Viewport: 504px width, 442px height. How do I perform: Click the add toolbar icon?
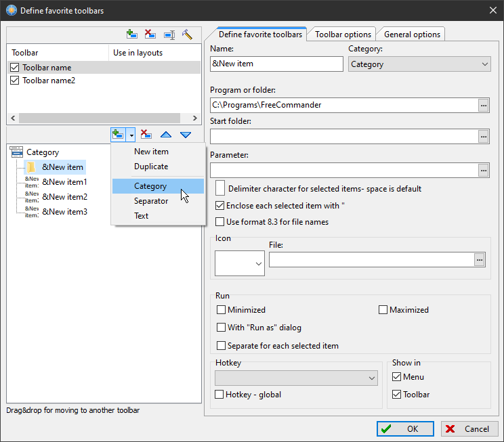(x=132, y=34)
